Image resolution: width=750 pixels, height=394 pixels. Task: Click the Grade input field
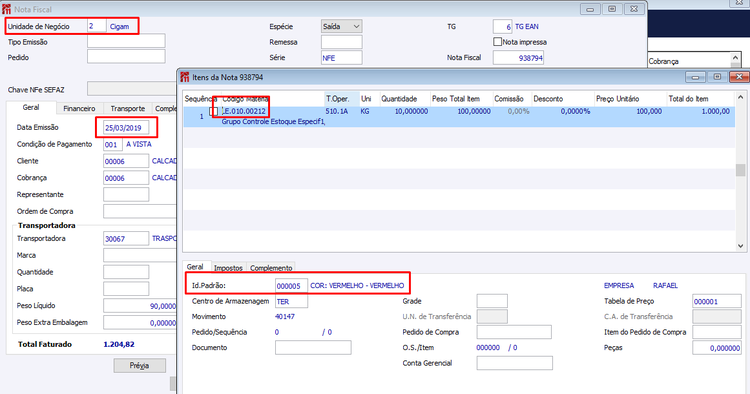(492, 301)
